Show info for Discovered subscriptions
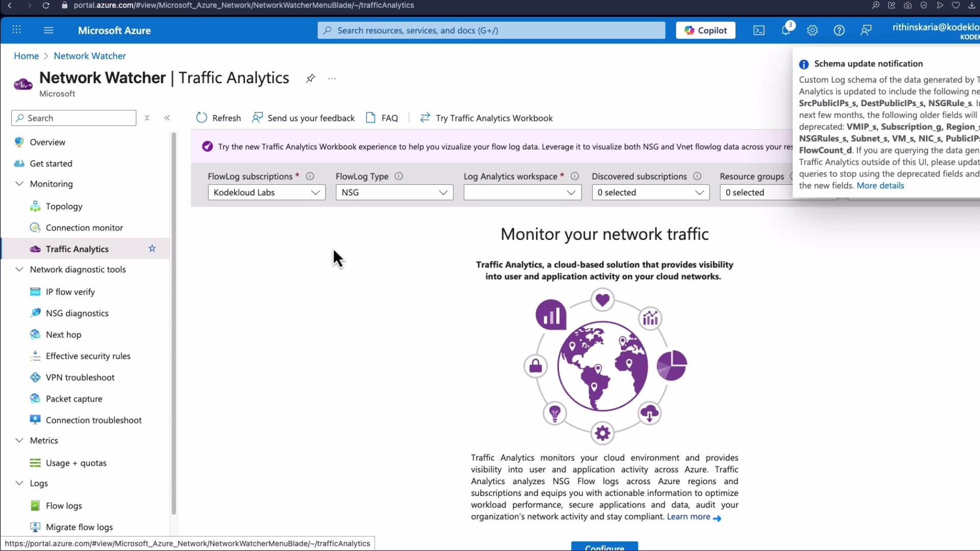 [x=697, y=176]
